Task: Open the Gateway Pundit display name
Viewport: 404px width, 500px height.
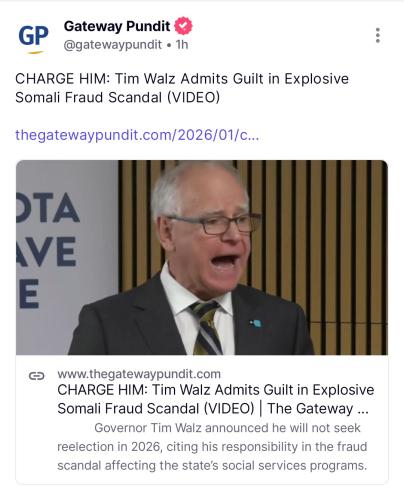Action: pyautogui.click(x=117, y=26)
